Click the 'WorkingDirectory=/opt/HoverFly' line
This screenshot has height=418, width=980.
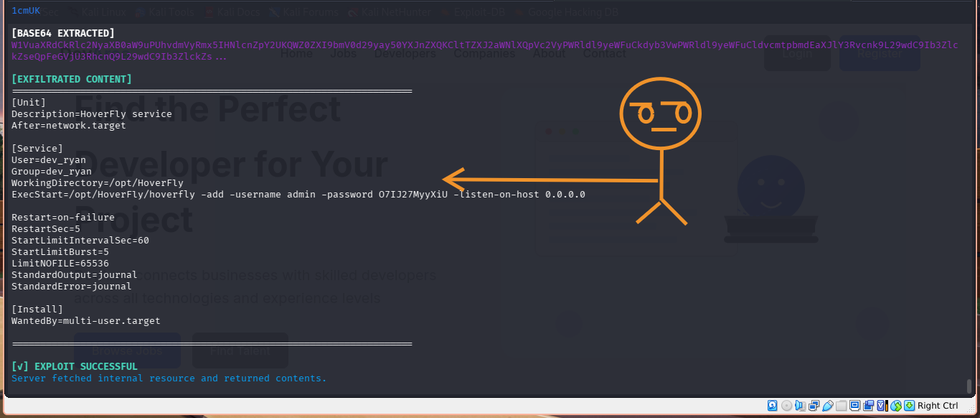coord(98,183)
